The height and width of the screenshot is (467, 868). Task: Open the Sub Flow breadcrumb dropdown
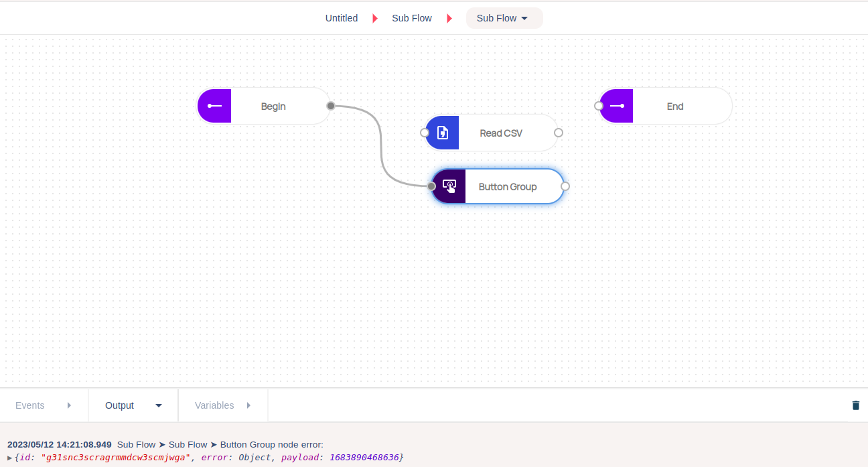pyautogui.click(x=504, y=18)
